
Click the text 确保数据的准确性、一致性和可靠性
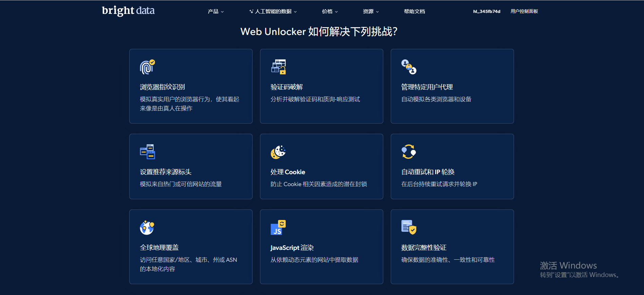[448, 260]
